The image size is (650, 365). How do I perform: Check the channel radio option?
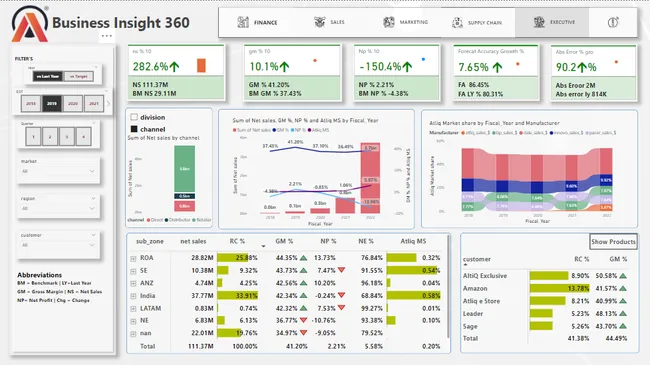tap(134, 129)
